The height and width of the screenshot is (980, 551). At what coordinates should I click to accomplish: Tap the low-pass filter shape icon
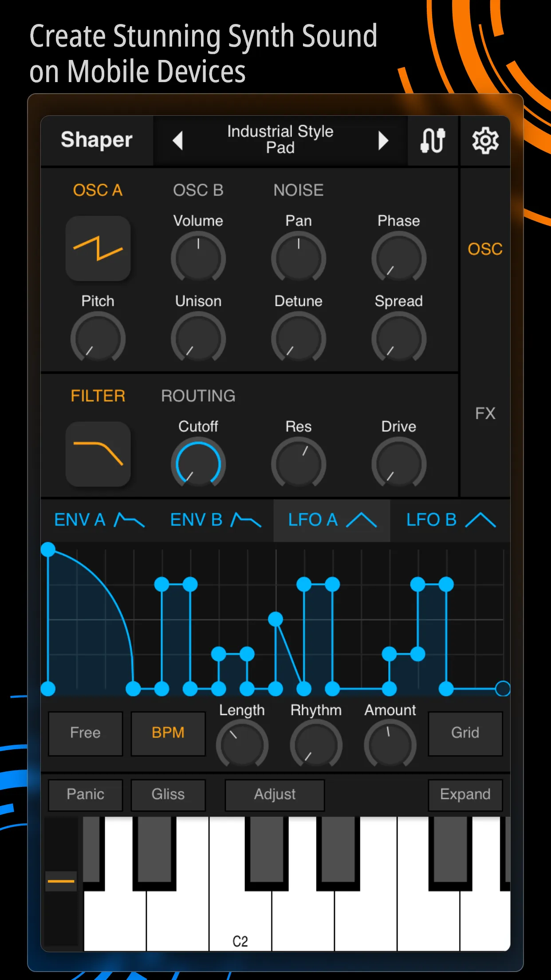click(x=98, y=454)
